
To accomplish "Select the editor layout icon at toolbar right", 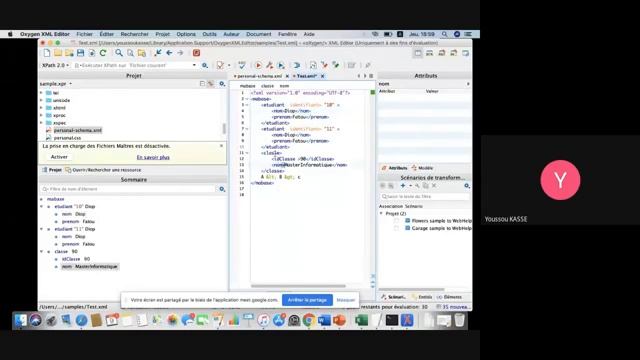I will coord(418,53).
